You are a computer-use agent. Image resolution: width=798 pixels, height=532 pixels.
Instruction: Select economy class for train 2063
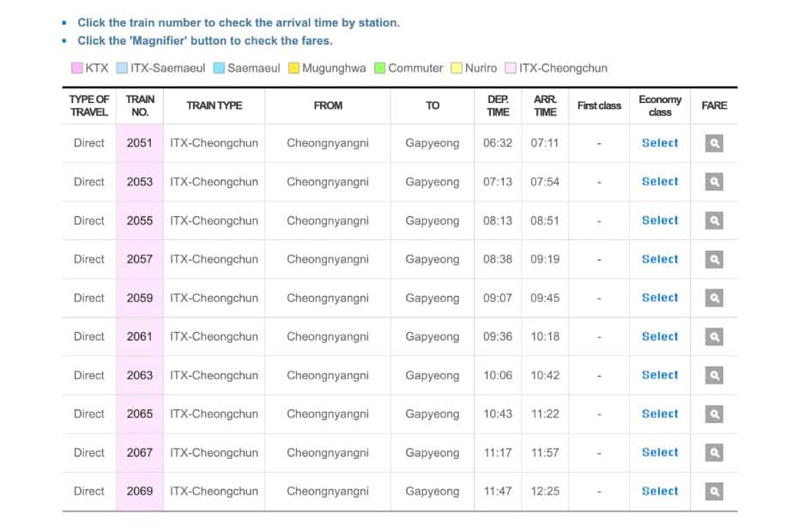(x=660, y=375)
